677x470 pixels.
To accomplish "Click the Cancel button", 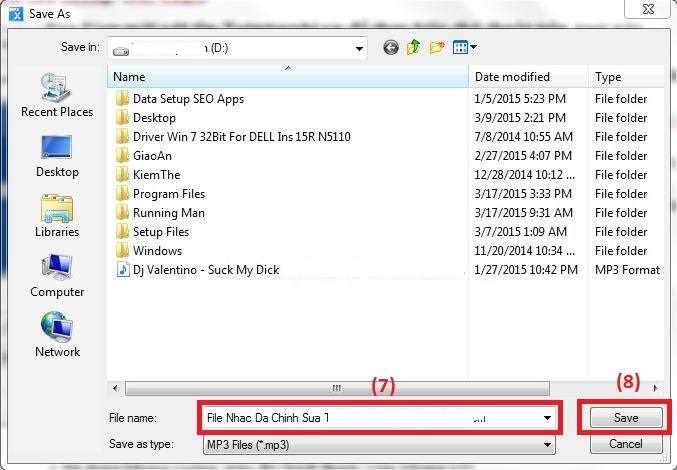I will tap(625, 443).
